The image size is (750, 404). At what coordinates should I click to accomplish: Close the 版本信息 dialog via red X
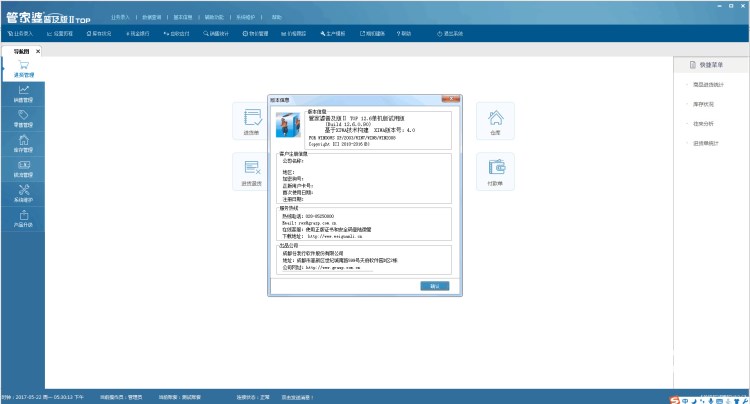[451, 99]
